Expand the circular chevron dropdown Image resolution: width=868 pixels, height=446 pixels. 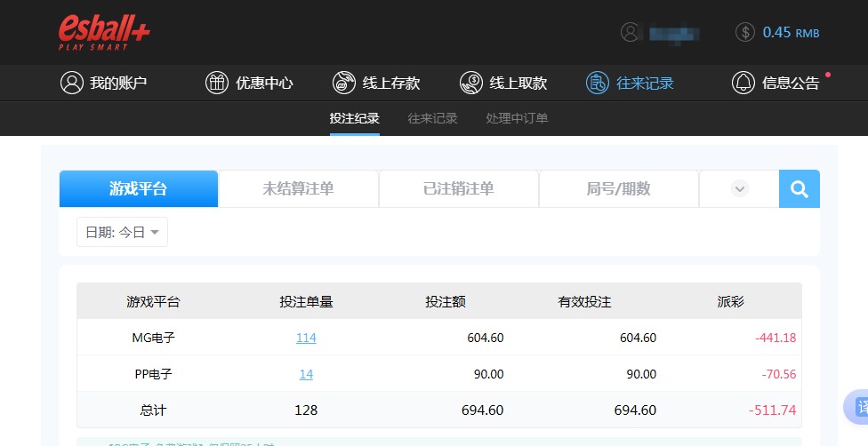click(x=740, y=188)
